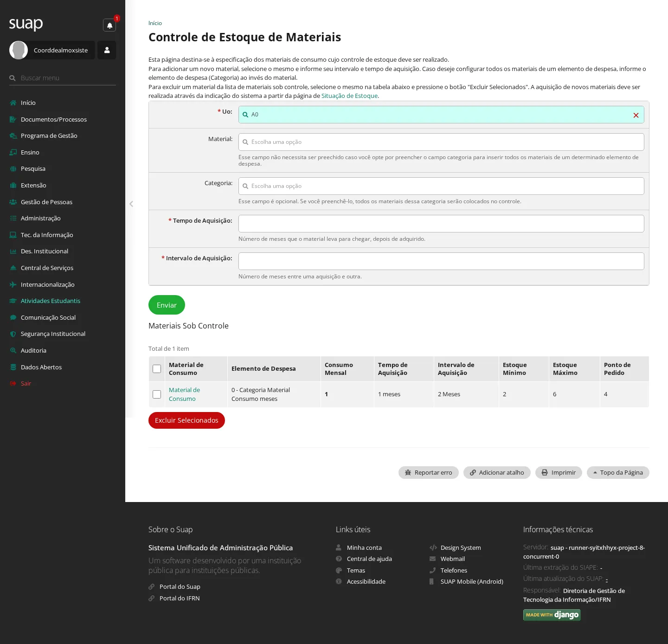Viewport: 668px width, 644px height.
Task: Open the Portal do Suap link
Action: pos(180,586)
